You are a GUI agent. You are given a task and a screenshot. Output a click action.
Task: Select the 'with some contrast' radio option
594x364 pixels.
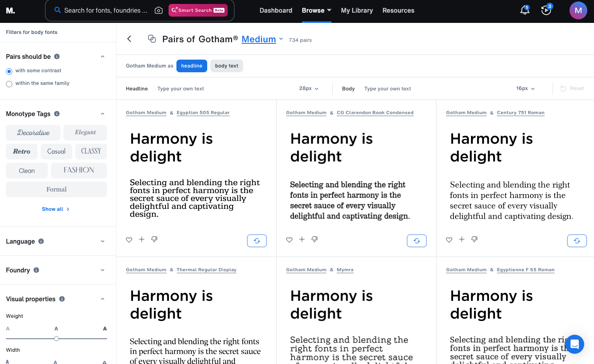[9, 71]
